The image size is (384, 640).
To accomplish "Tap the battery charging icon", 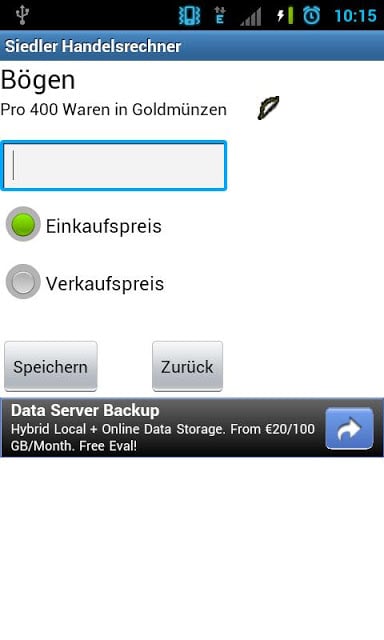I will point(284,16).
